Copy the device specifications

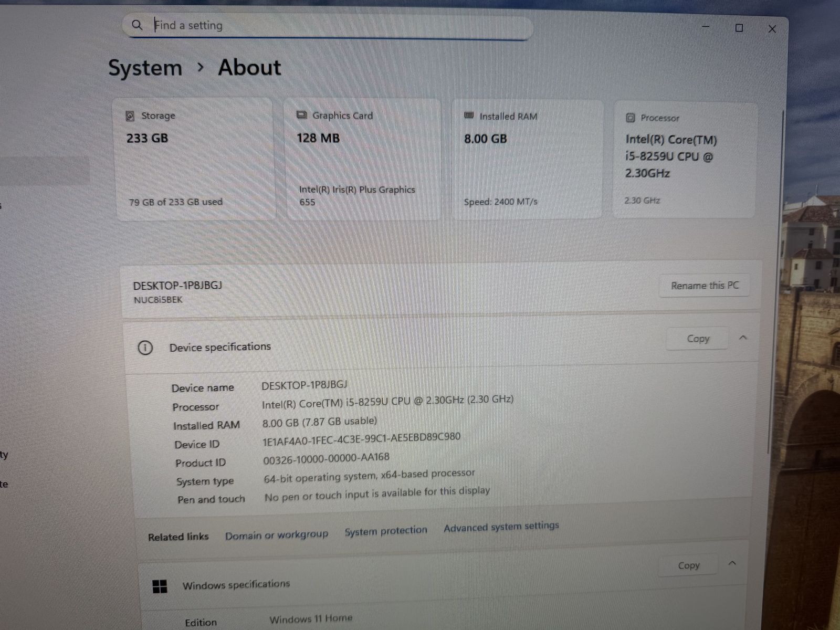point(698,339)
